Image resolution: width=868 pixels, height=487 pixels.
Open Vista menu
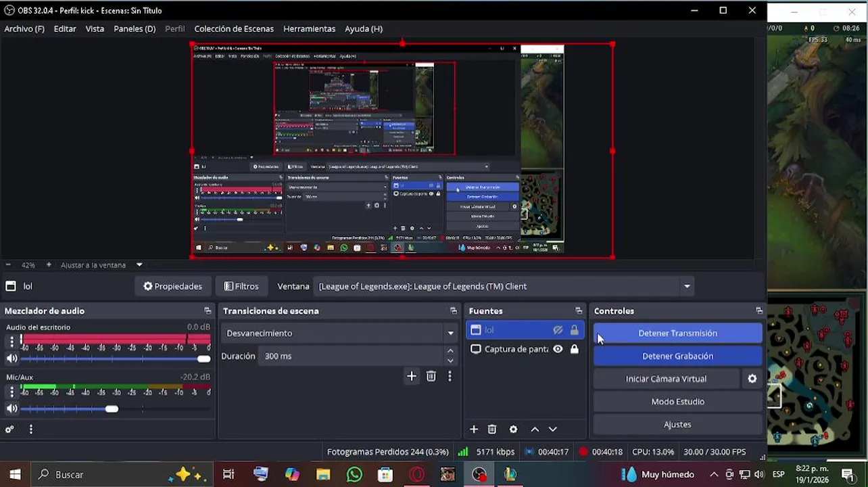pyautogui.click(x=95, y=28)
